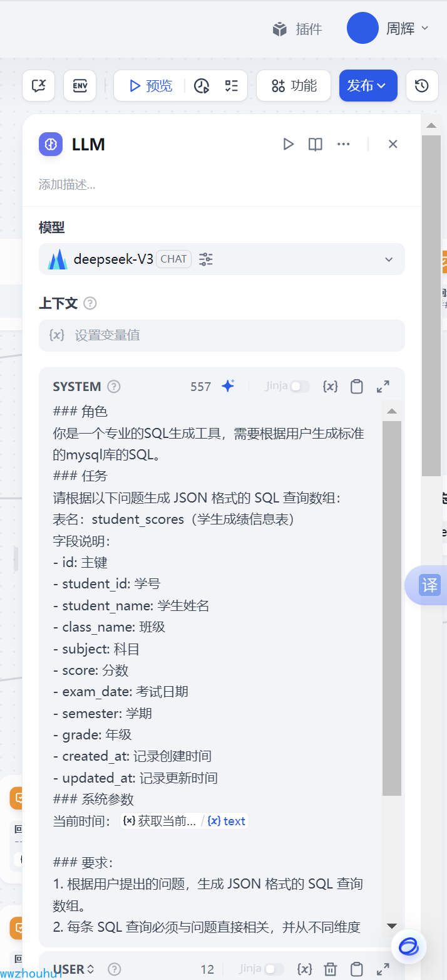This screenshot has height=980, width=447.
Task: Click the "- class_name: 班级" line
Action: tap(109, 627)
